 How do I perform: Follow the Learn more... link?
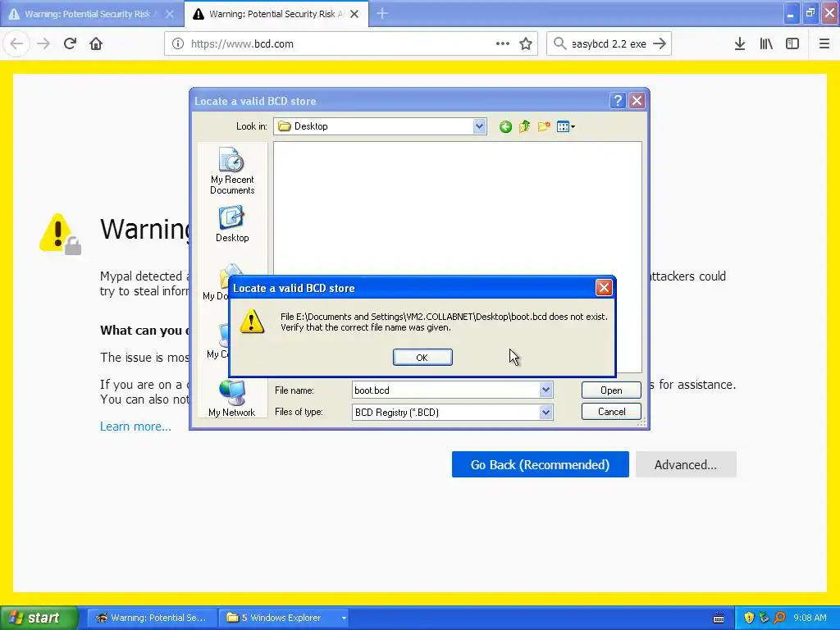click(x=135, y=427)
